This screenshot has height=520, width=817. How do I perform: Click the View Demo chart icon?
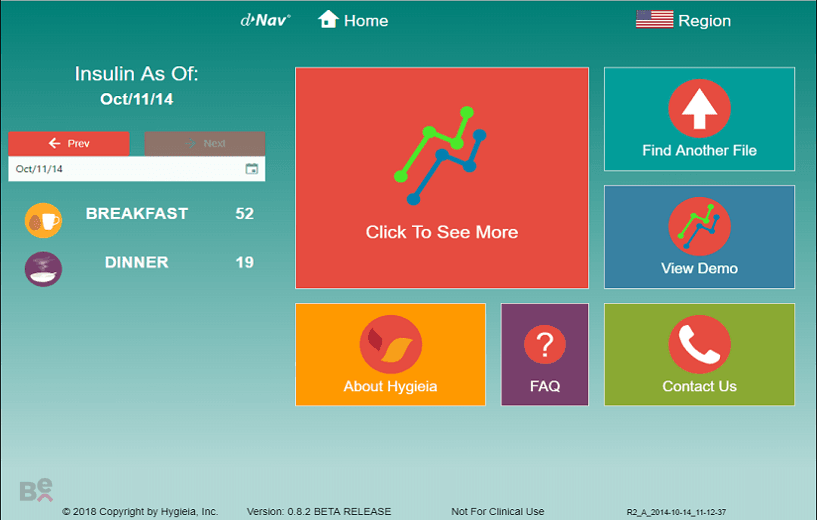699,226
